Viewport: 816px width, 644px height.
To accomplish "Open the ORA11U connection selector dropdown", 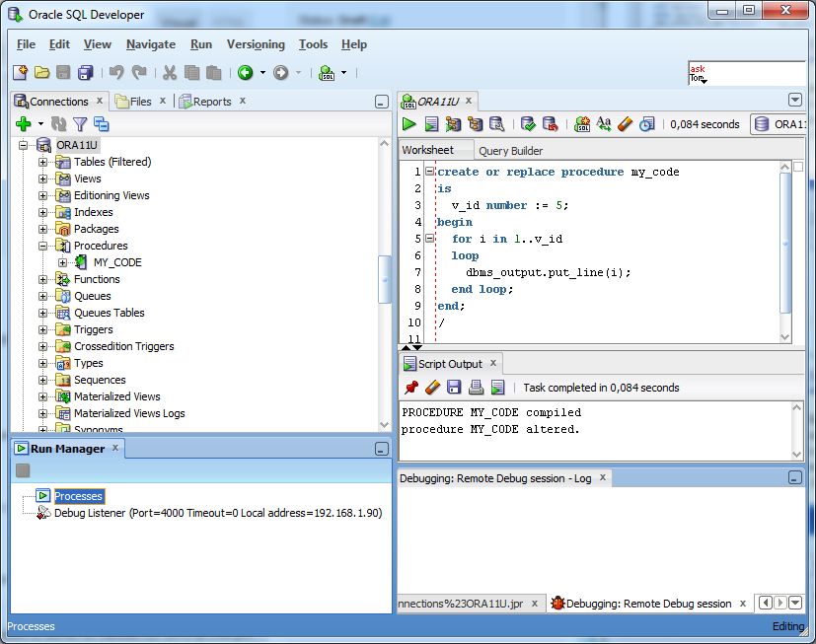I will point(778,124).
